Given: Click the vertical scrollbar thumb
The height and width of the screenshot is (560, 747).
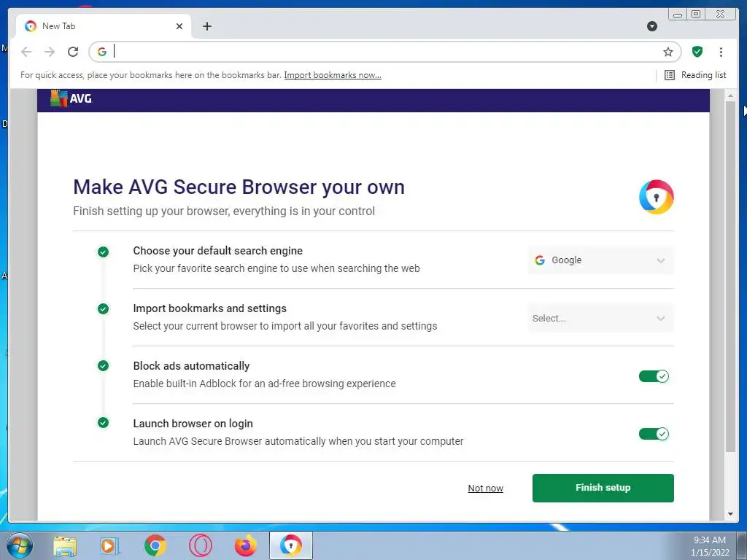Looking at the screenshot, I should [730, 276].
